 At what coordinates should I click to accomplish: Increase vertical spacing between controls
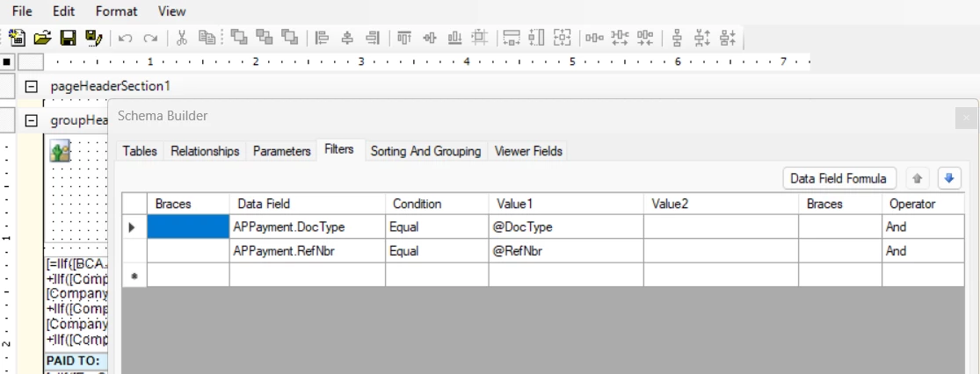click(702, 38)
